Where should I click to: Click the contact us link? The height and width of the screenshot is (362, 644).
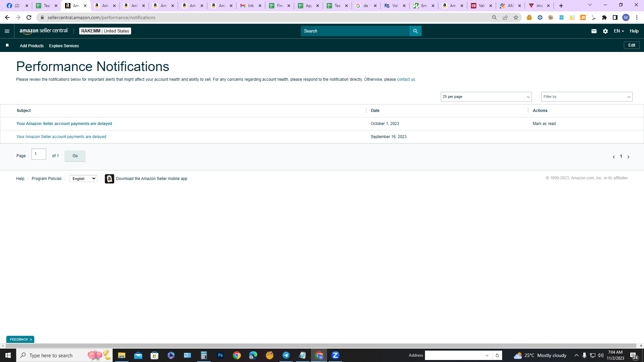[406, 79]
